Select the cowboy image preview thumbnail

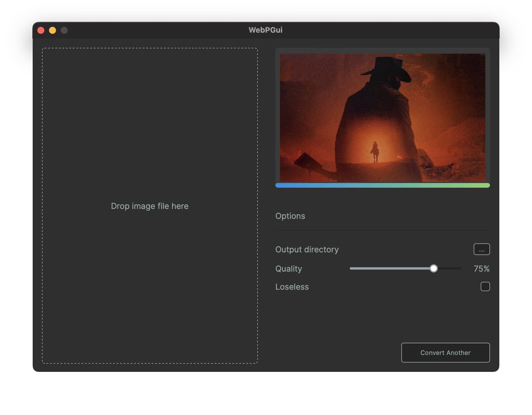pos(383,118)
